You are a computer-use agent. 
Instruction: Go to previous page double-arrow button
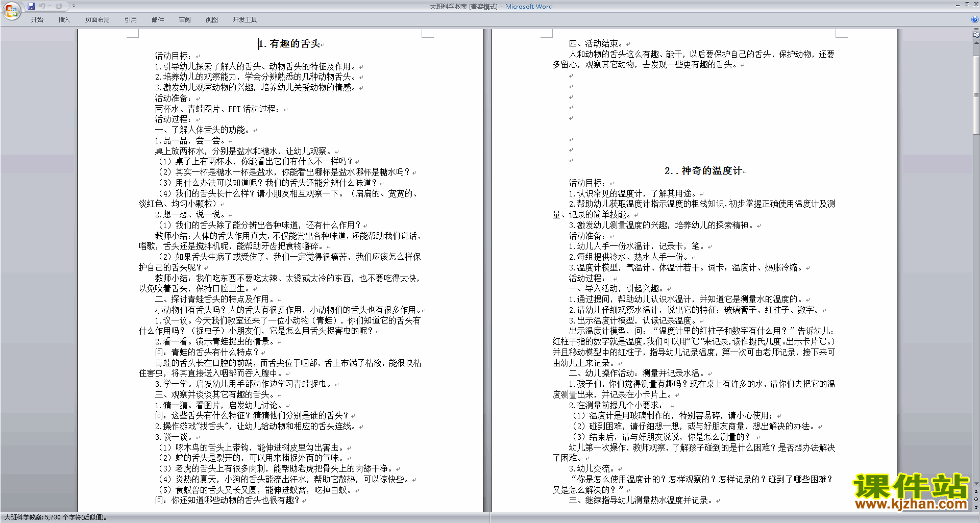[976, 491]
